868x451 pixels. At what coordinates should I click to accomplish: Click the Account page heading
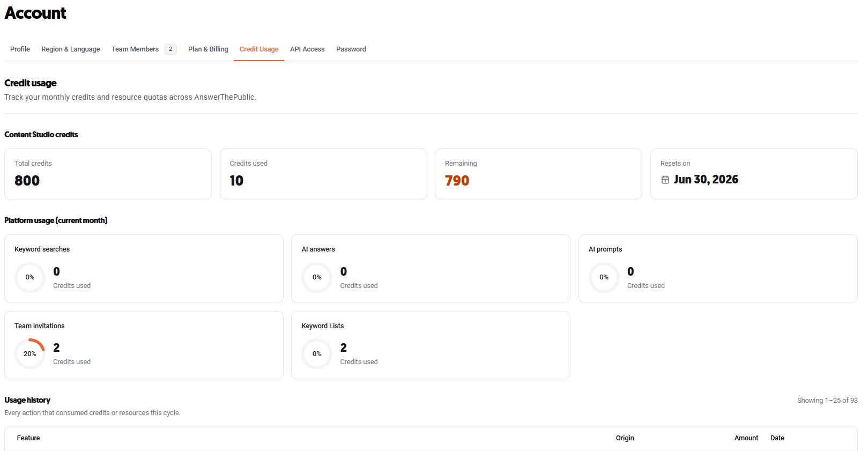(x=35, y=13)
